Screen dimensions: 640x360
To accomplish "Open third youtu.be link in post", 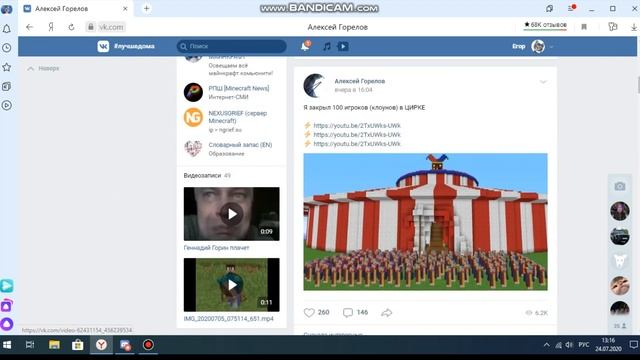I will [x=357, y=144].
